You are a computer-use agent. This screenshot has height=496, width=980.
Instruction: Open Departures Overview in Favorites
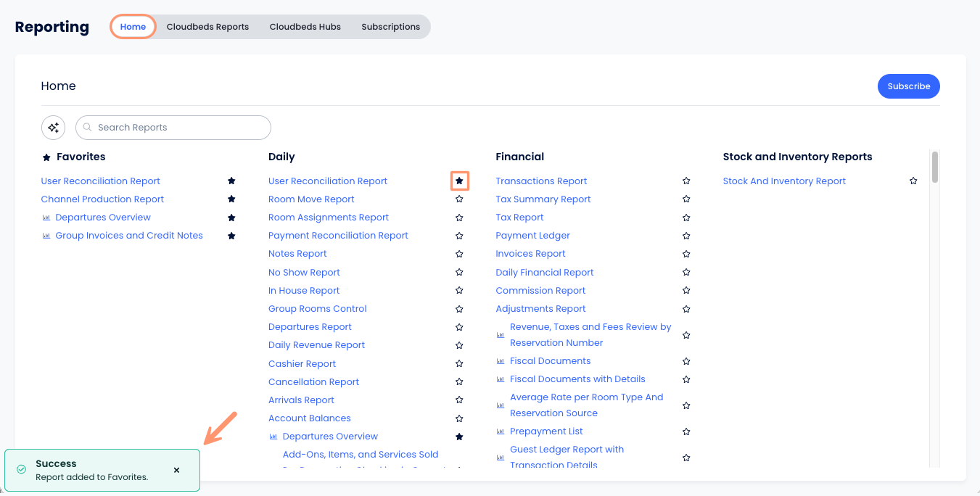pos(103,218)
